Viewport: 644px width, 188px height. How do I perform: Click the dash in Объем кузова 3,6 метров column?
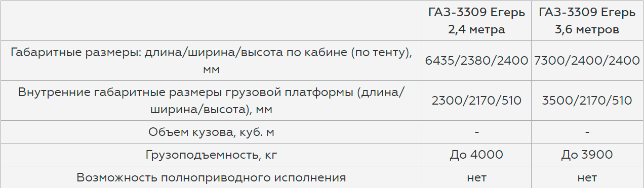587,132
